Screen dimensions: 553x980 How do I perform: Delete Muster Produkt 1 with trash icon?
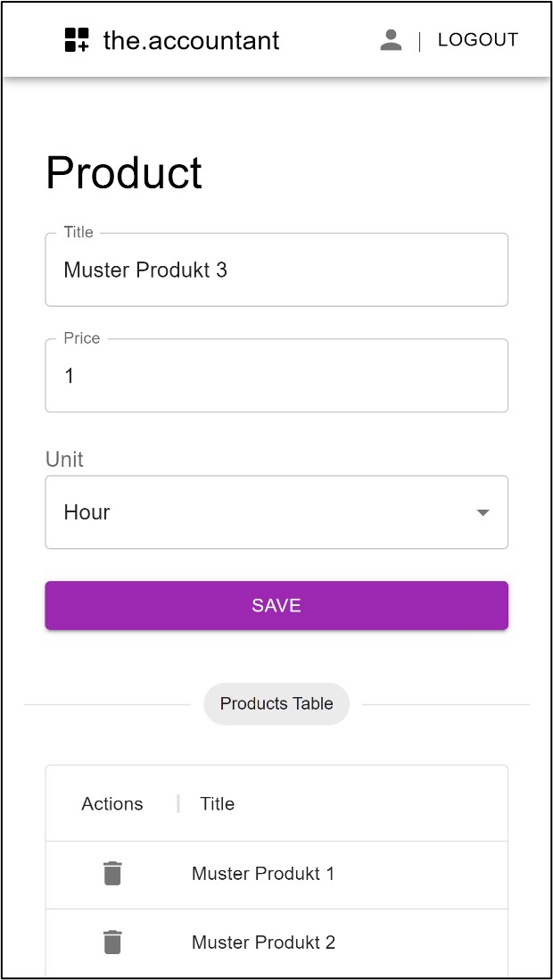click(112, 873)
